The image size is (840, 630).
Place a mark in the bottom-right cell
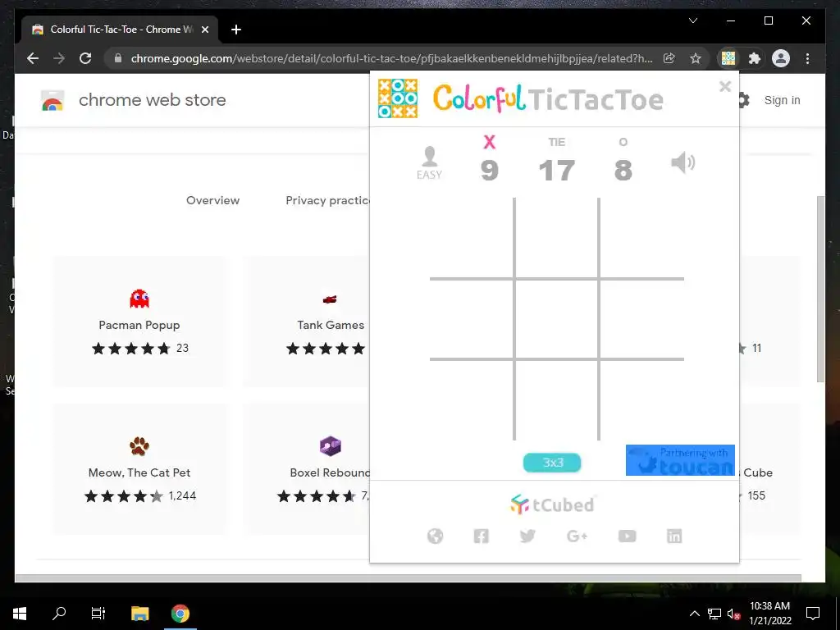click(x=641, y=399)
